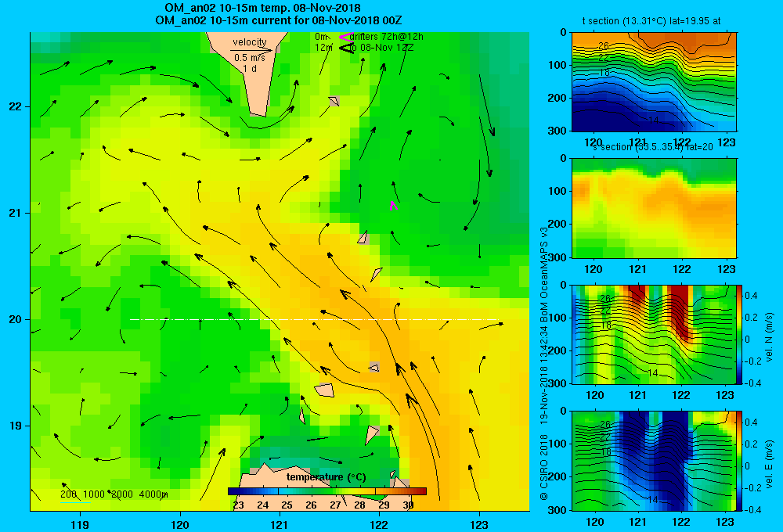Click the '26' contour label in temperature section

click(x=604, y=46)
